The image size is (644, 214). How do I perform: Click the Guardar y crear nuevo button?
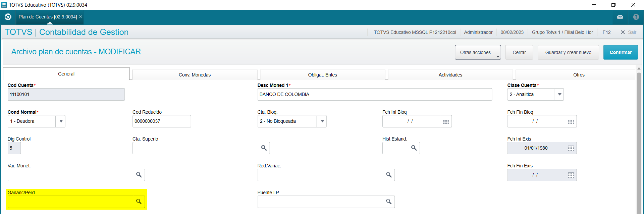click(x=568, y=53)
